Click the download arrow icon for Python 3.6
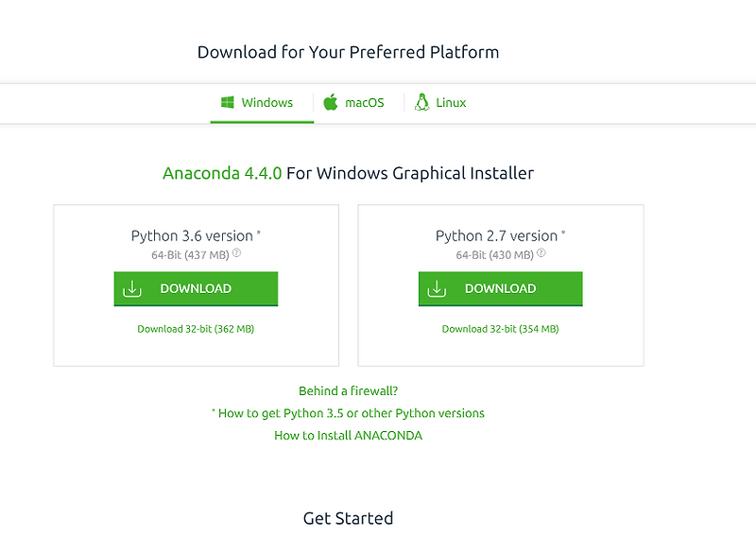Viewport: 756px width, 536px height. tap(132, 288)
